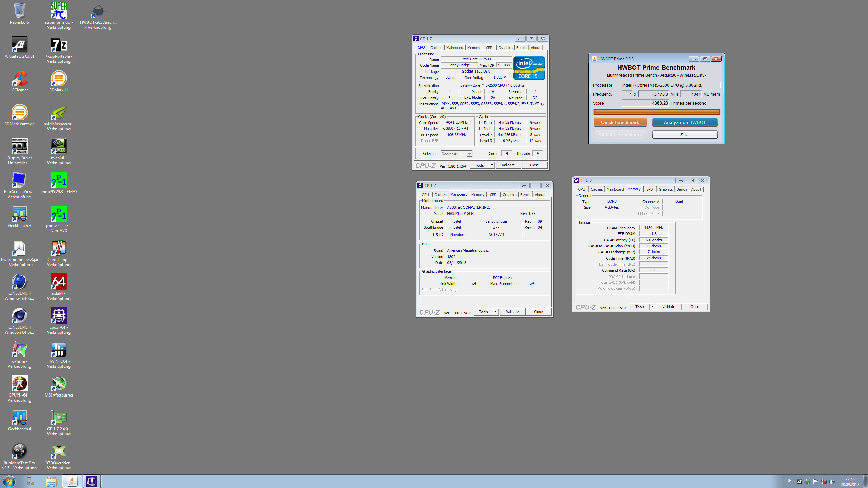
Task: Open the volume tray icon
Action: click(x=832, y=482)
